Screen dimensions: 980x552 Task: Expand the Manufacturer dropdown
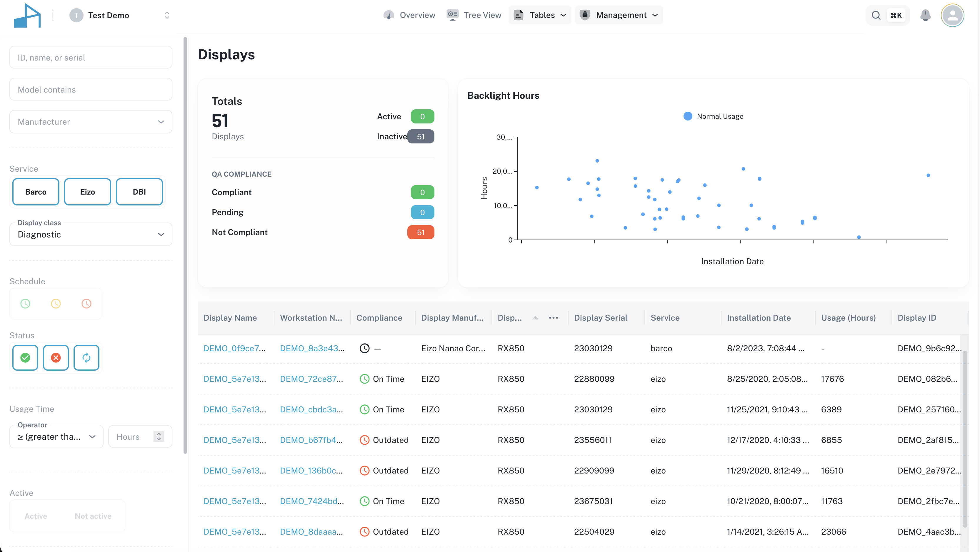pyautogui.click(x=91, y=122)
